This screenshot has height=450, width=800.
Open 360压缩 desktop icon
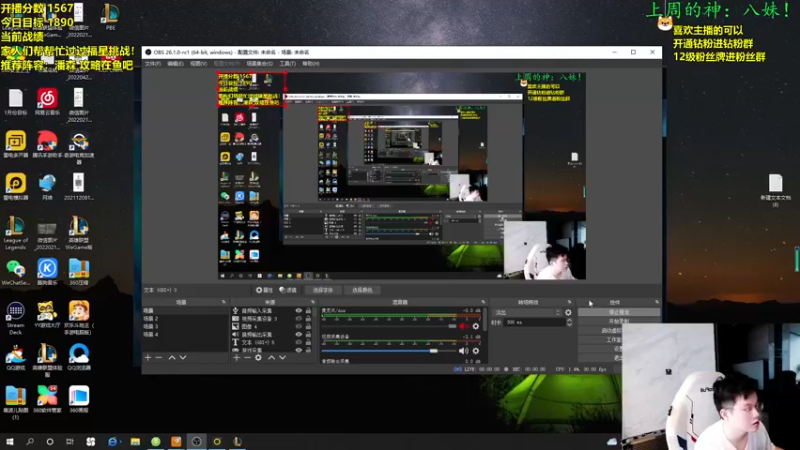[79, 272]
